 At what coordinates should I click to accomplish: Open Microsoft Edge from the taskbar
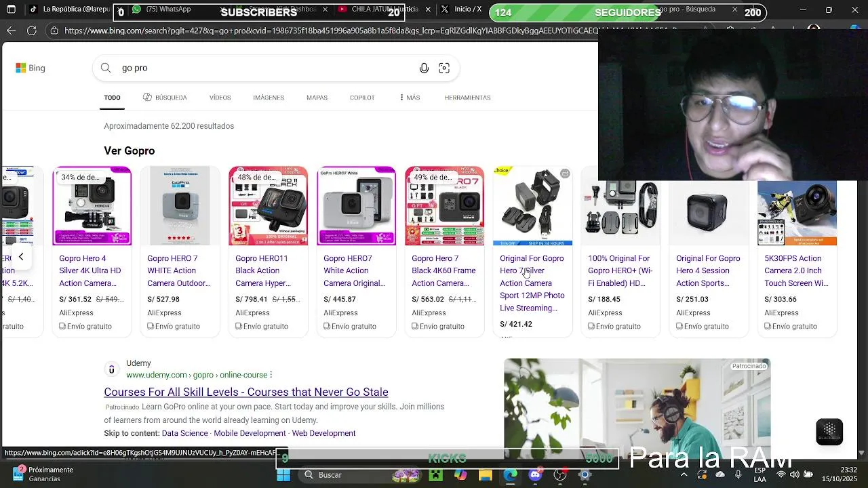click(x=510, y=474)
